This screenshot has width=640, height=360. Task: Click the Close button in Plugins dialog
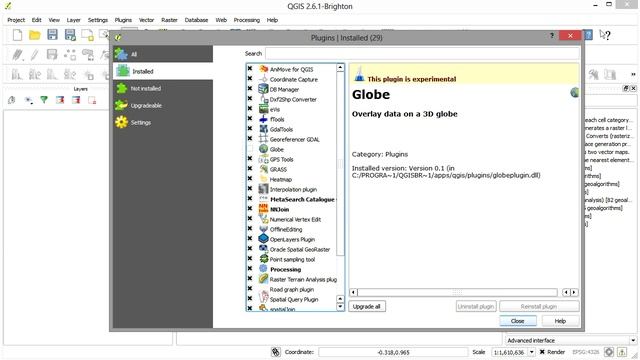[518, 321]
